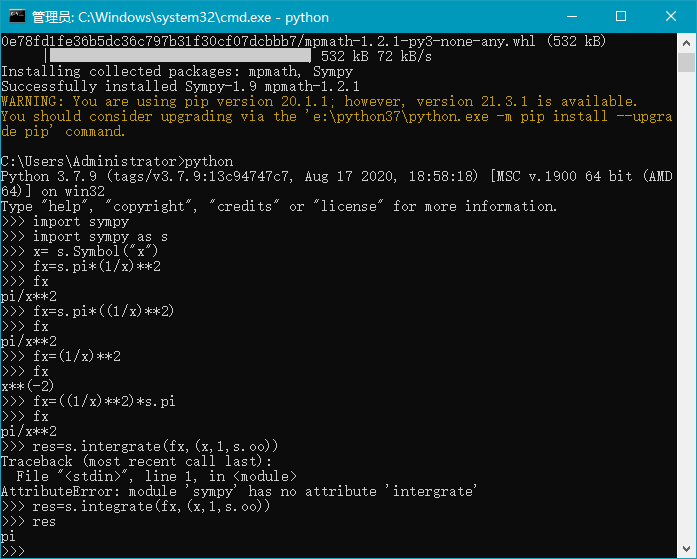Click the 'x= s.Symbol("x")' line

tap(96, 252)
